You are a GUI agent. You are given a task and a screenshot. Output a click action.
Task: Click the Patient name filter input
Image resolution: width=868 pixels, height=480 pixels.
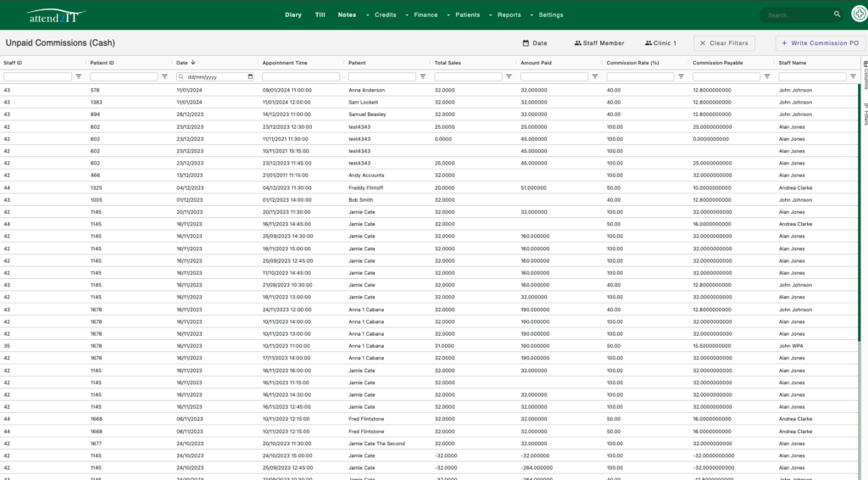[382, 77]
